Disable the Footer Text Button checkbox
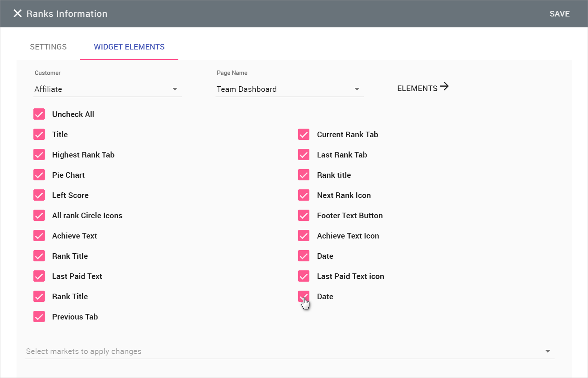The height and width of the screenshot is (378, 588). point(304,216)
